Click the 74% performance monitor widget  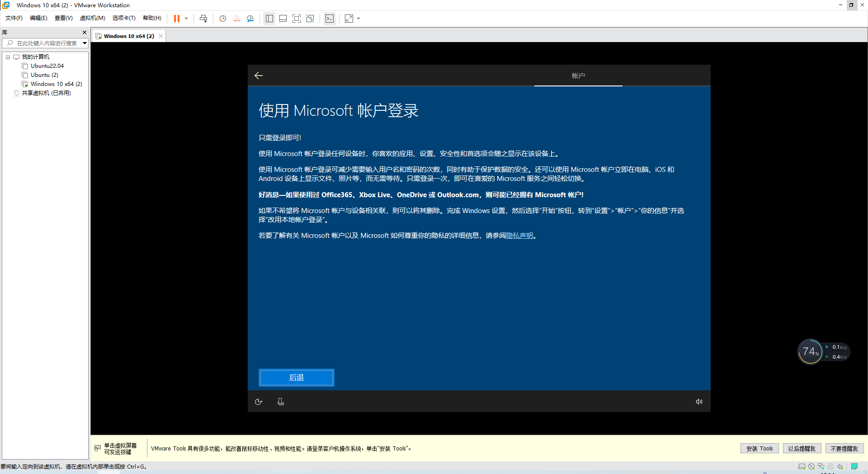pos(810,351)
